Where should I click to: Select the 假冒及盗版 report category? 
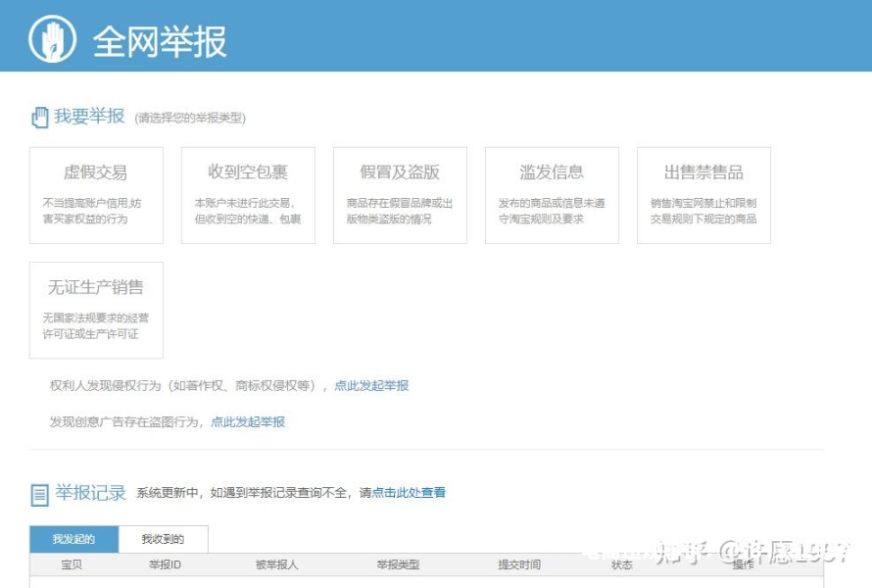400,195
